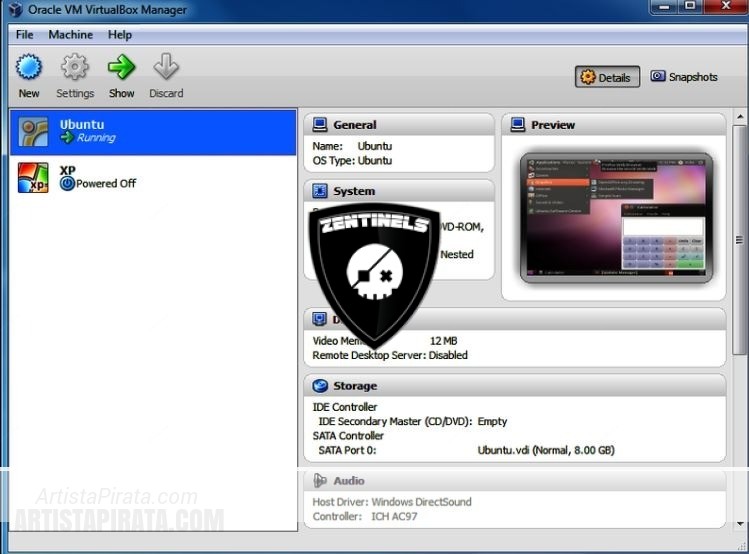The image size is (749, 554).
Task: Open the File menu
Action: 24,35
